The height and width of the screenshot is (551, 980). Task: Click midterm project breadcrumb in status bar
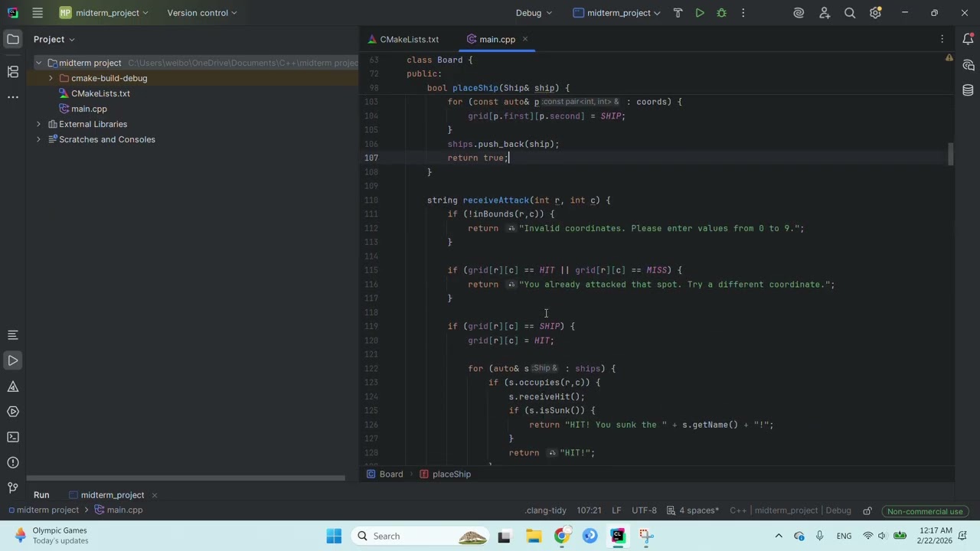coord(43,510)
